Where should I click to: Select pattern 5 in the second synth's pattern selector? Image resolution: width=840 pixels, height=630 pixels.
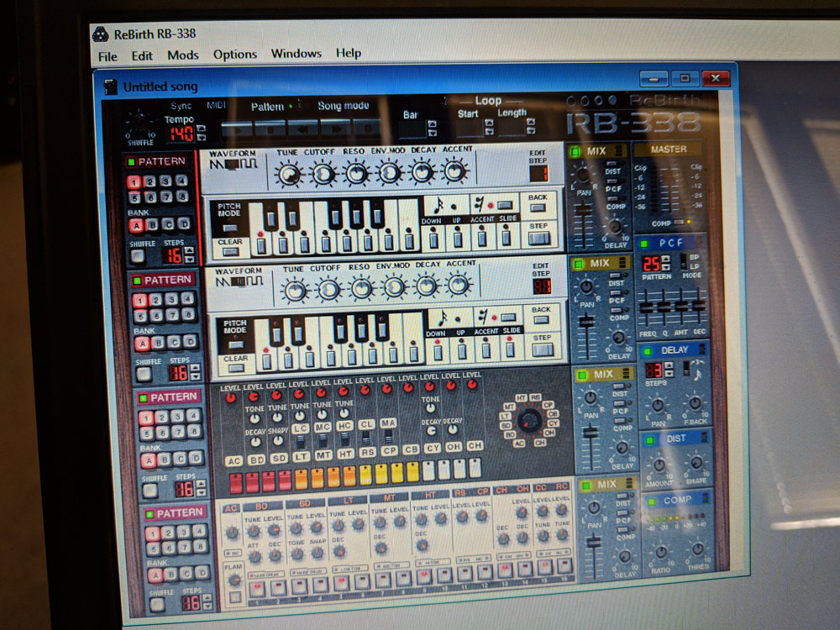click(140, 316)
